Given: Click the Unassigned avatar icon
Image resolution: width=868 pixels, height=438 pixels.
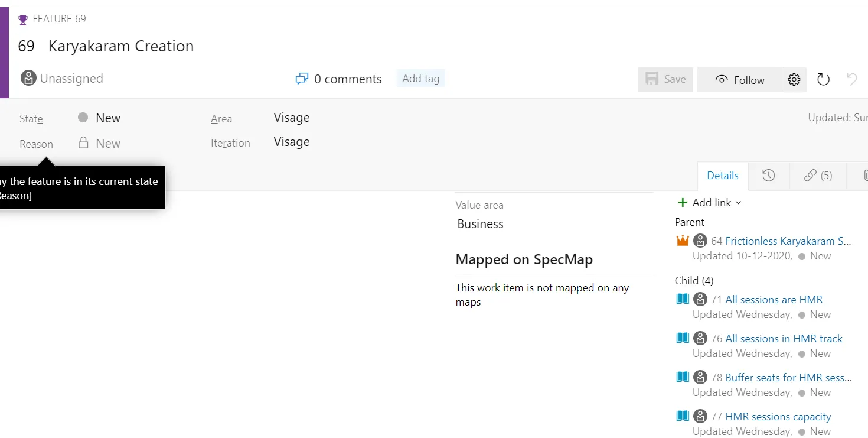Looking at the screenshot, I should click(28, 77).
